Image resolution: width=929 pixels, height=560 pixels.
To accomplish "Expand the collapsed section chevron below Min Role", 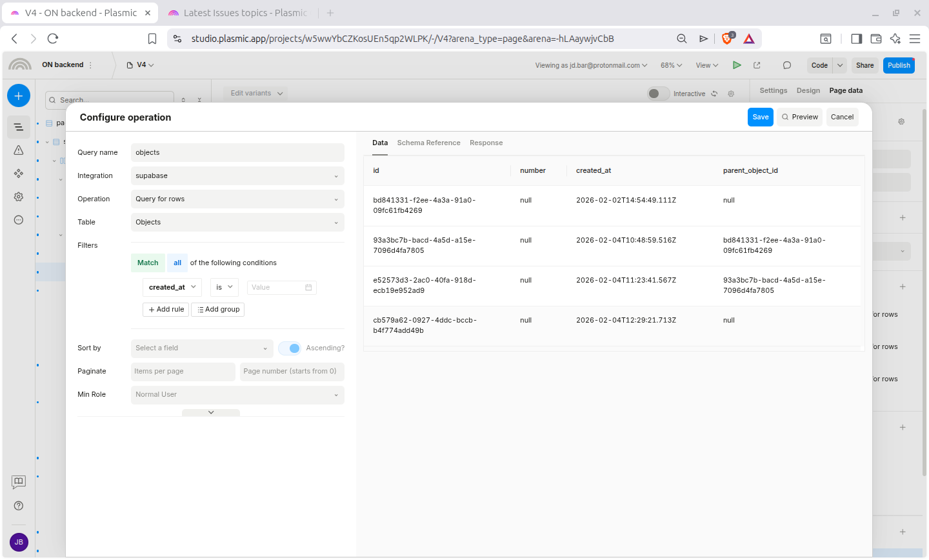I will [211, 412].
